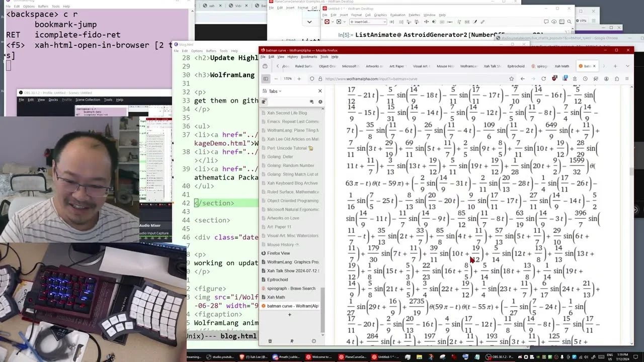This screenshot has width=644, height=362.
Task: Bookmark this page with the star icon
Action: (x=512, y=79)
